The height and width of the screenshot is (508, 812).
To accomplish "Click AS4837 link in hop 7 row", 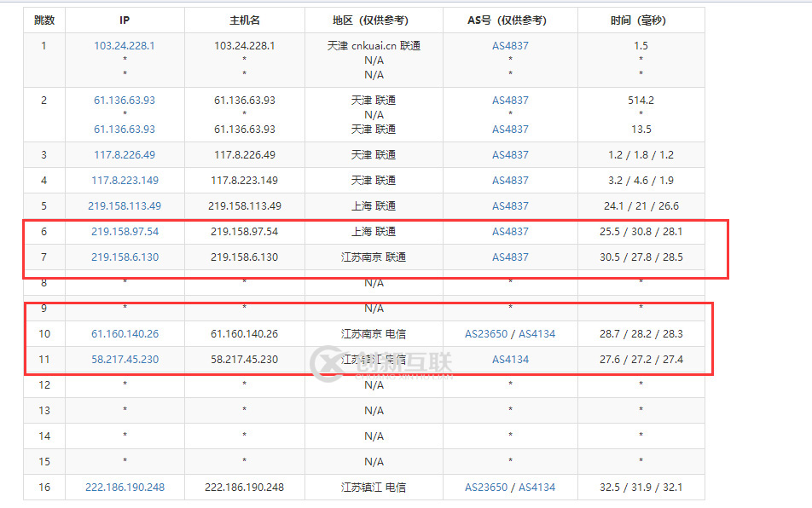I will coord(510,257).
